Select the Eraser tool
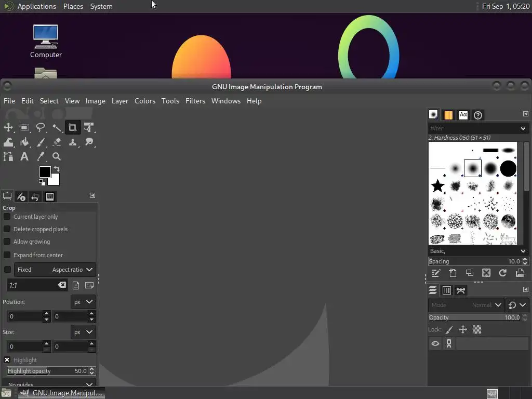The image size is (532, 399). [x=57, y=142]
